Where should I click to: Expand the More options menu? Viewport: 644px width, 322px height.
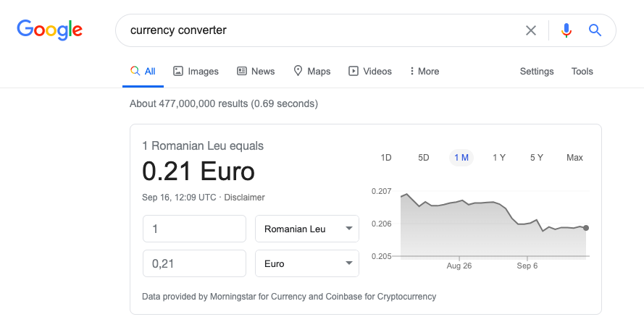424,71
